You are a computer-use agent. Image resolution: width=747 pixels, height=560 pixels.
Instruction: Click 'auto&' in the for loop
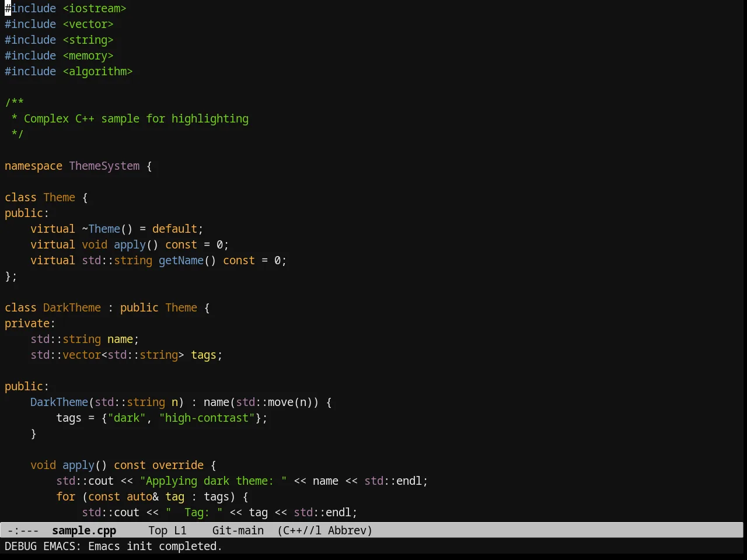click(x=142, y=496)
